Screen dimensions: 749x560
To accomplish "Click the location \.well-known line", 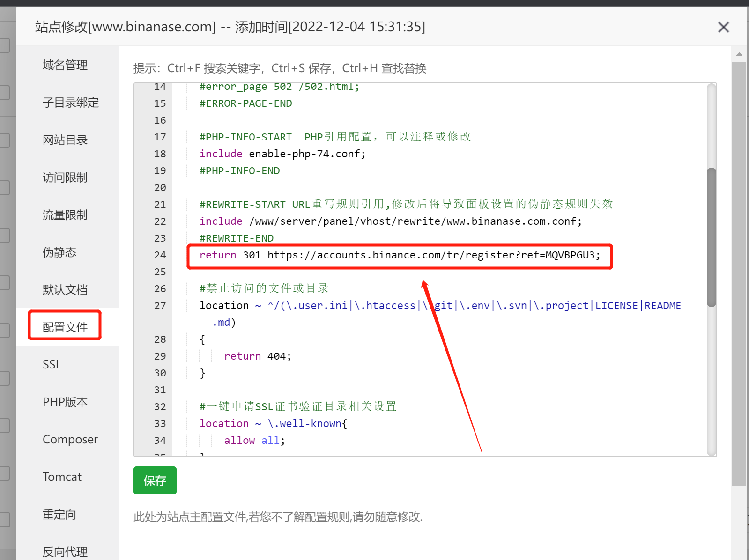I will coord(274,424).
